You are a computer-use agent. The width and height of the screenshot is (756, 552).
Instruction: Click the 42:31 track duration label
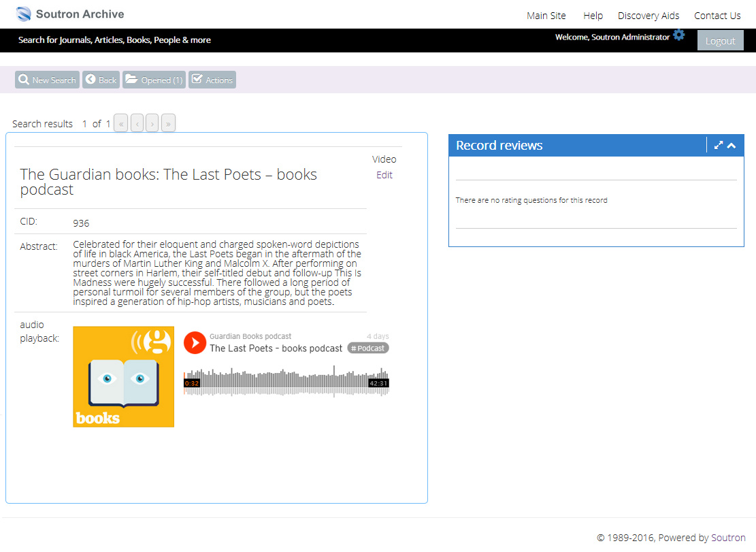pyautogui.click(x=378, y=383)
